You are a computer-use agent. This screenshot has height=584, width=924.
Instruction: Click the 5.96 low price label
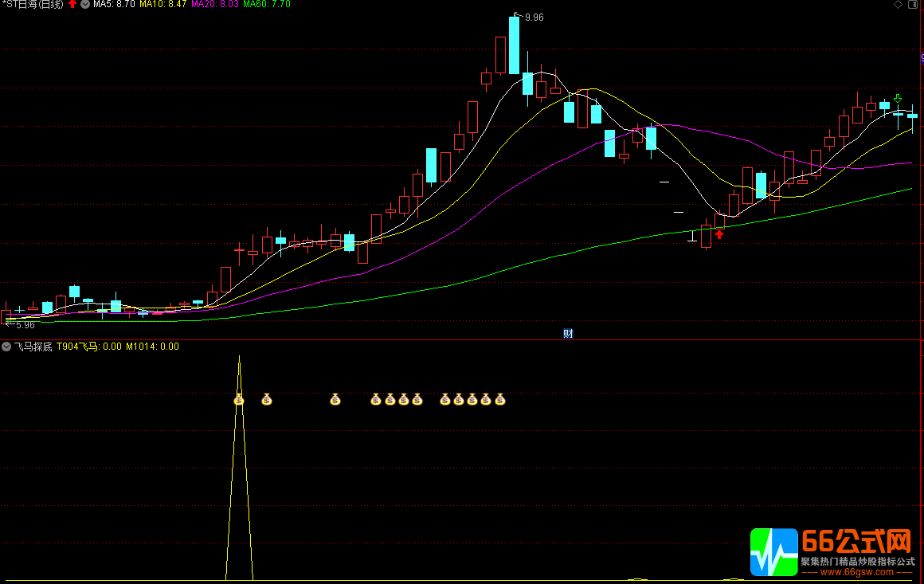25,325
